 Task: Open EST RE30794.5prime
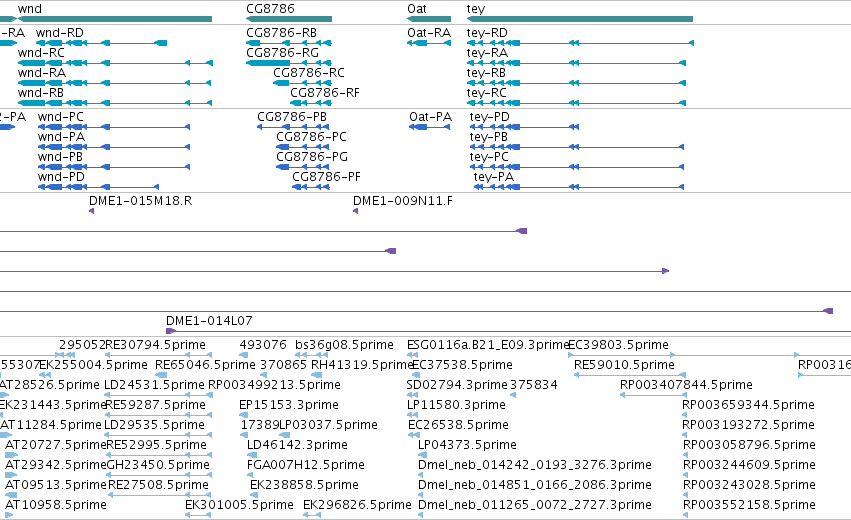coord(155,345)
